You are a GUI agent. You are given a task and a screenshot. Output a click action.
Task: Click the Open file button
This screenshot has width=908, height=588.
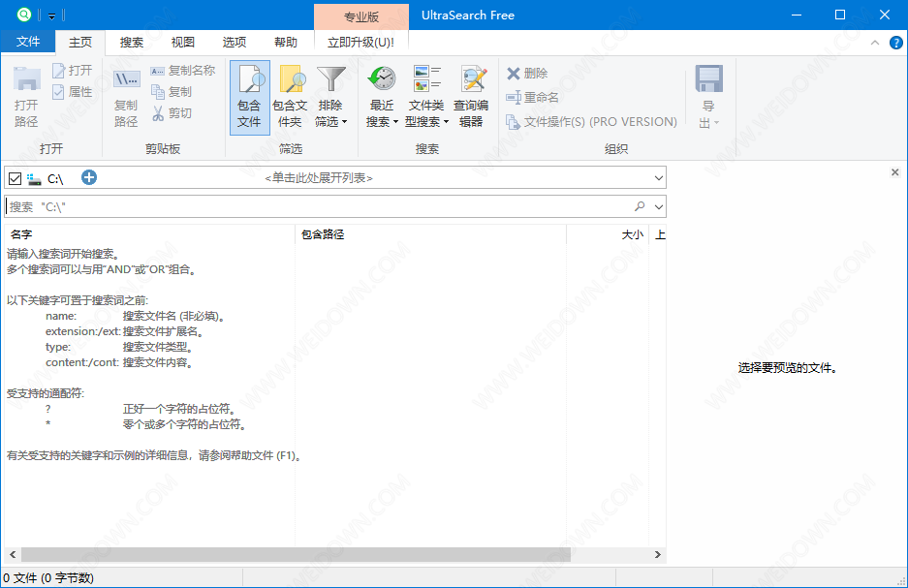tap(73, 71)
